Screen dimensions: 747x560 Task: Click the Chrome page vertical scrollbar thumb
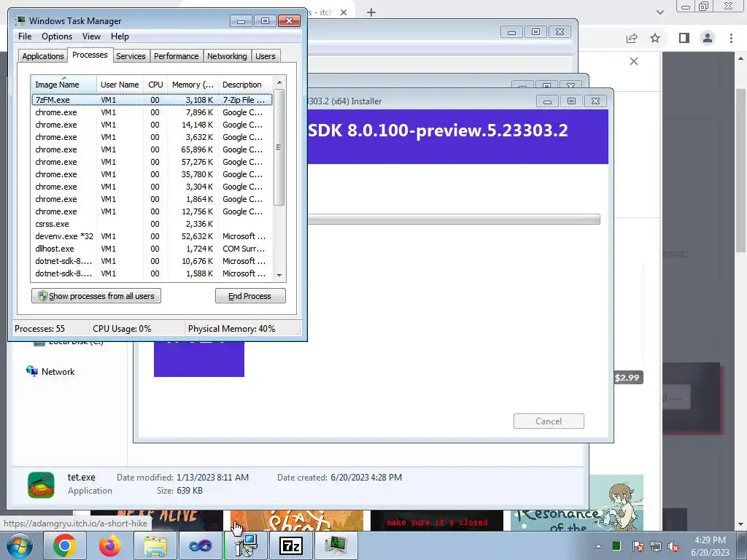tap(740, 171)
